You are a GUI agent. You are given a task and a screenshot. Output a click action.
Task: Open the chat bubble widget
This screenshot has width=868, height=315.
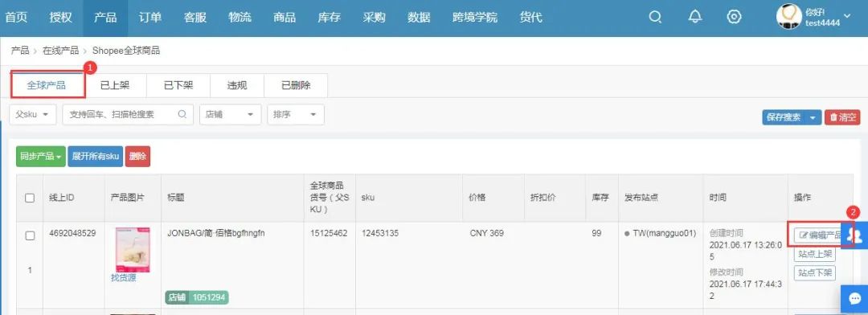(854, 300)
